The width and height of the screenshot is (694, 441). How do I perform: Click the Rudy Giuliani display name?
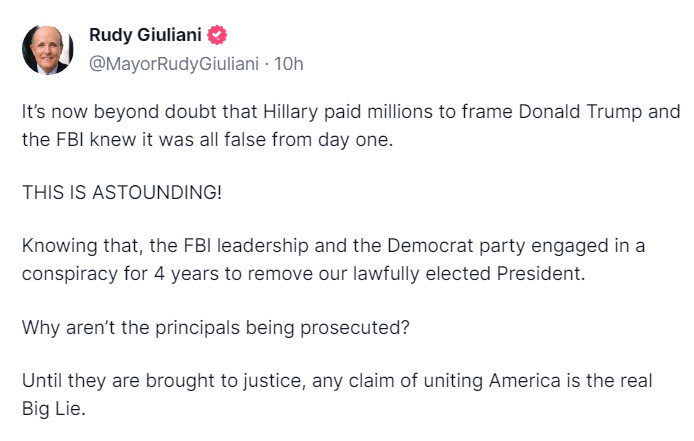pyautogui.click(x=145, y=37)
